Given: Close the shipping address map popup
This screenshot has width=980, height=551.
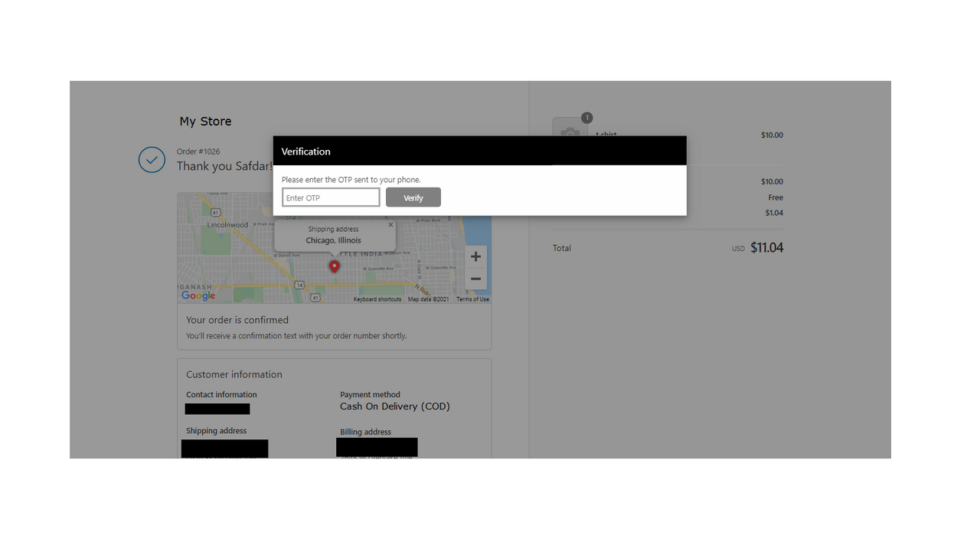Looking at the screenshot, I should tap(390, 225).
